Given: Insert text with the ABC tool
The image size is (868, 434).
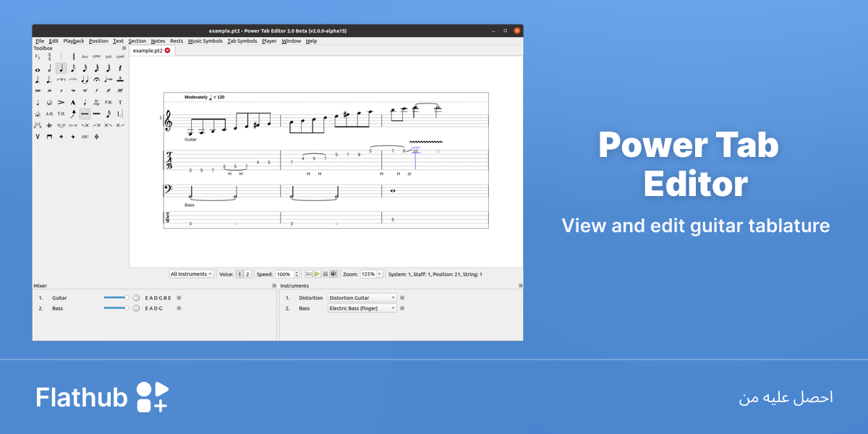Looking at the screenshot, I should (85, 137).
